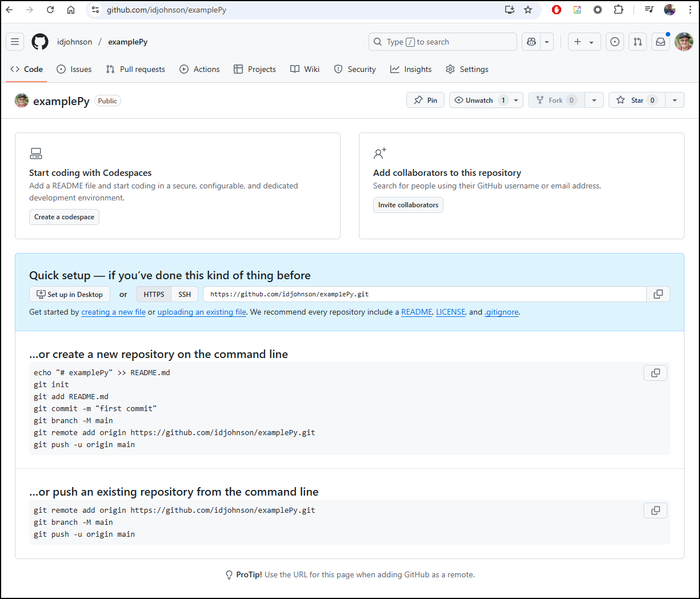The height and width of the screenshot is (599, 700).
Task: Star the examplePy repository
Action: click(x=637, y=100)
